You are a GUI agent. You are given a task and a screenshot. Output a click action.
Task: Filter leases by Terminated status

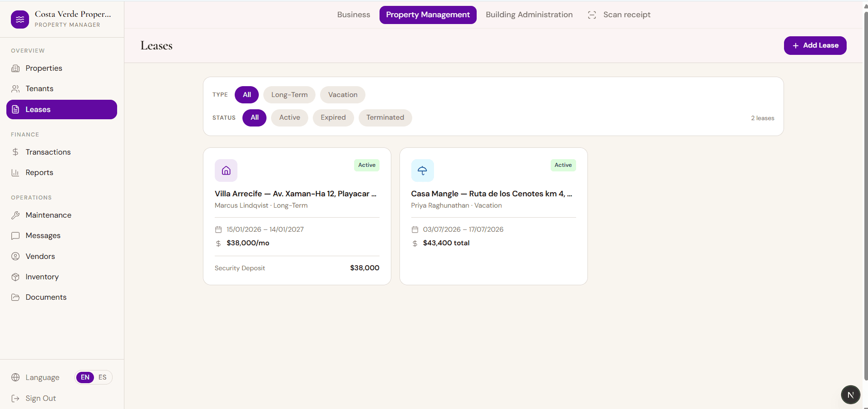pos(385,117)
